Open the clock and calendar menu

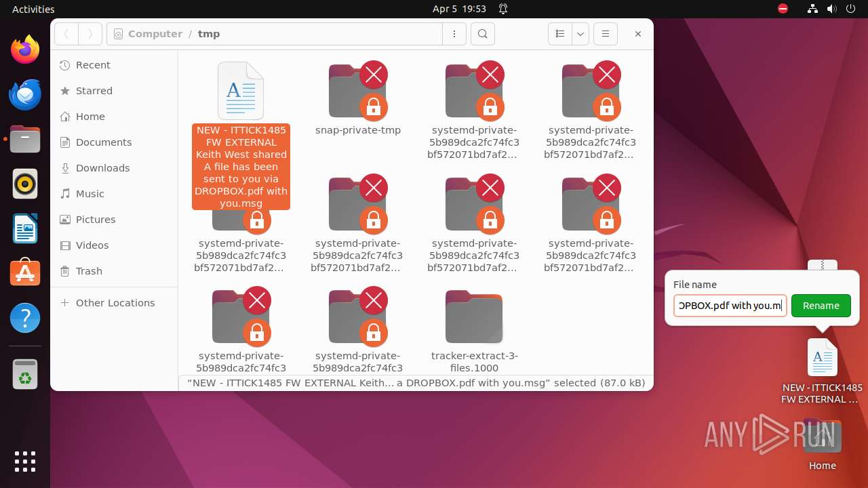click(459, 9)
